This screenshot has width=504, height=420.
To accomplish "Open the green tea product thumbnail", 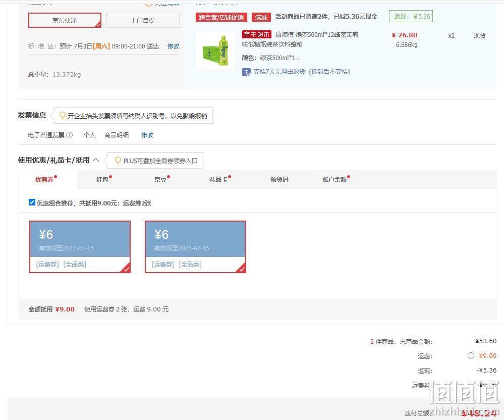I will click(216, 50).
